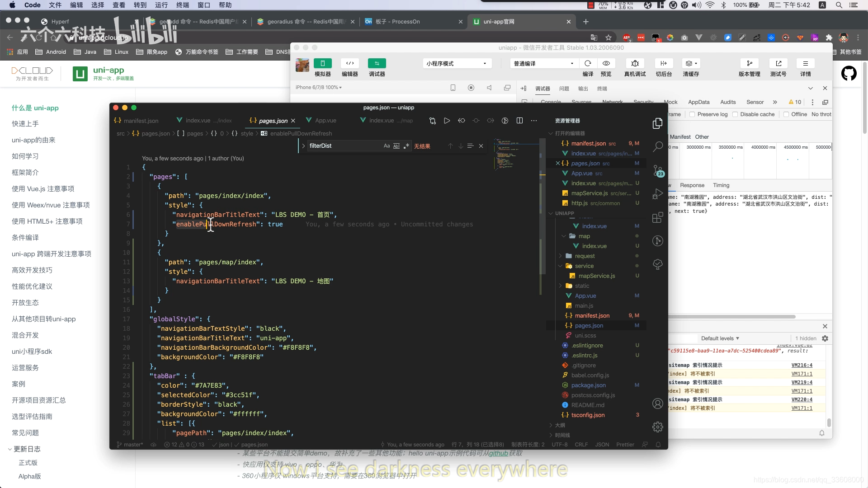Open the 终端 menu in macOS menu bar
Image resolution: width=868 pixels, height=488 pixels.
click(x=183, y=5)
